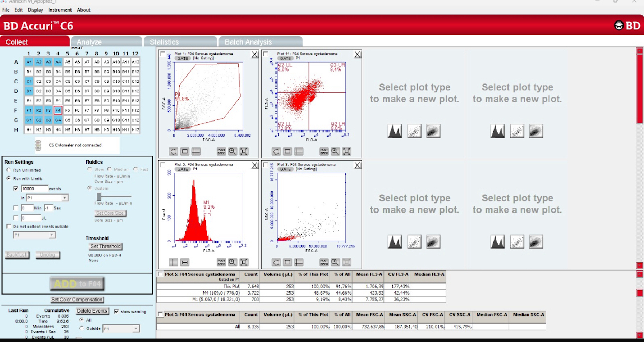Pick vertical marker tool in Plot 5
644x342 pixels.
point(173,262)
